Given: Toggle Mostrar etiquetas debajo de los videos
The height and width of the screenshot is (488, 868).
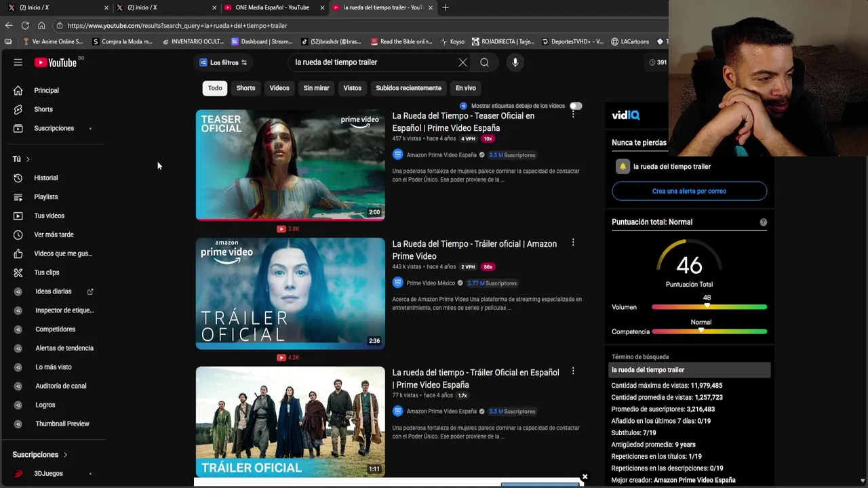Looking at the screenshot, I should pyautogui.click(x=575, y=106).
